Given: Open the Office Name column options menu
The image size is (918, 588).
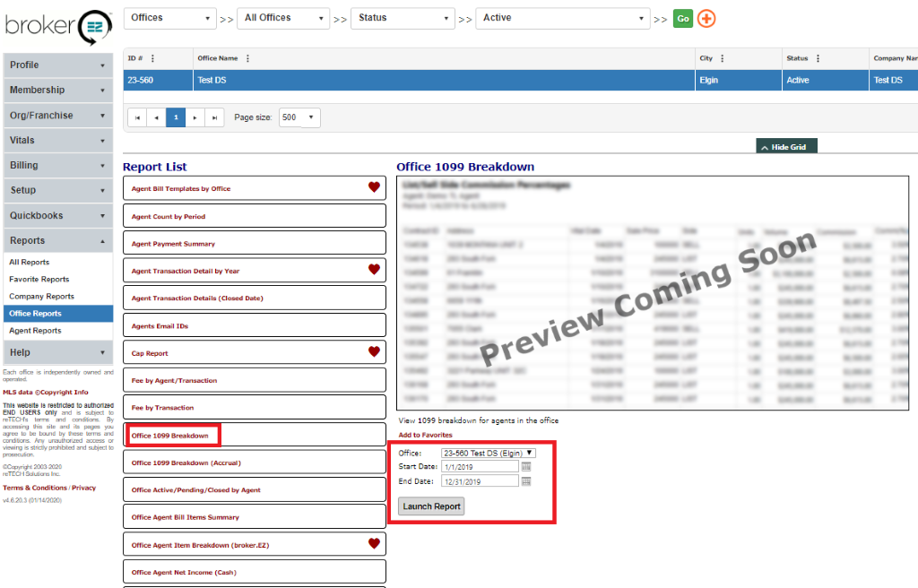Looking at the screenshot, I should (x=247, y=58).
